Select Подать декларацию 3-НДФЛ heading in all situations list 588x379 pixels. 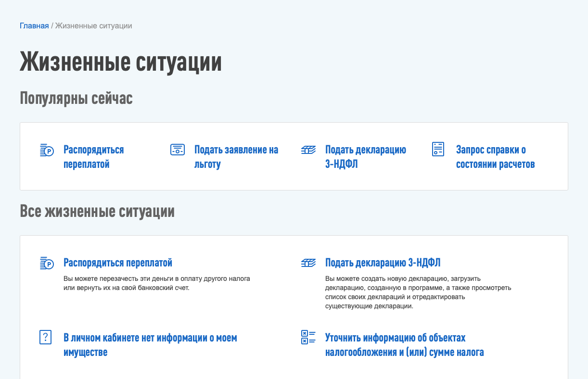[x=383, y=263]
